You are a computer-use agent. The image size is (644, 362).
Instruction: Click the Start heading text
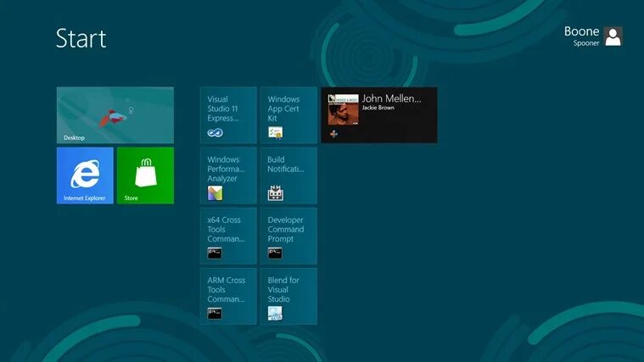click(x=81, y=39)
